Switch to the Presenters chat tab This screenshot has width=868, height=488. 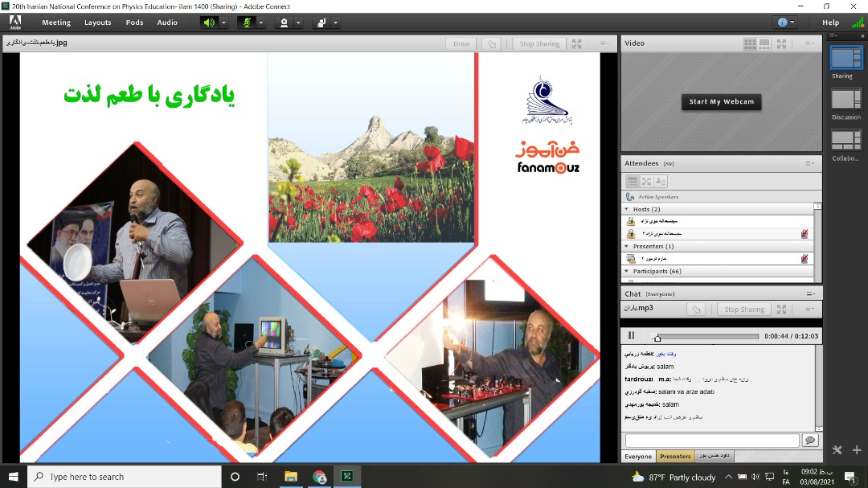tap(675, 456)
